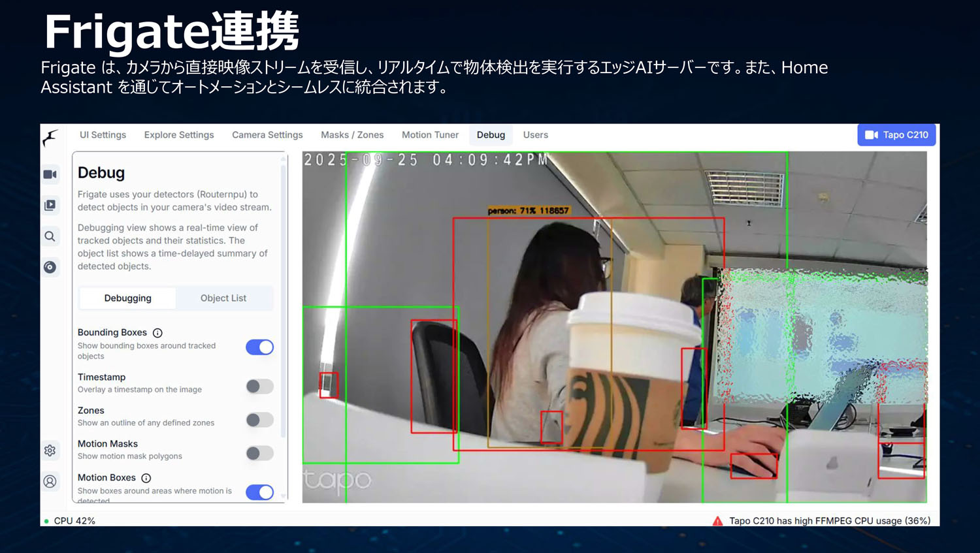The image size is (980, 553).
Task: Switch to the Masks / Zones tab
Action: [352, 135]
